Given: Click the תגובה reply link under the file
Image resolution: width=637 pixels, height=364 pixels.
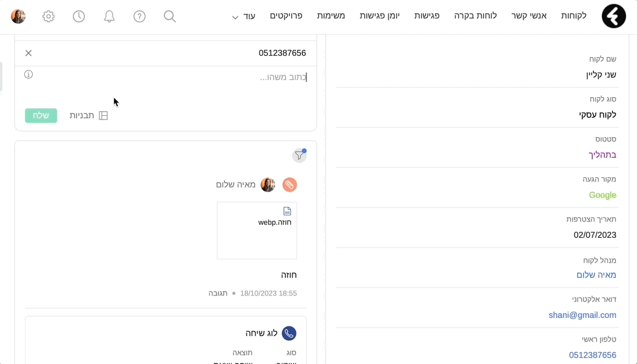Looking at the screenshot, I should point(218,293).
